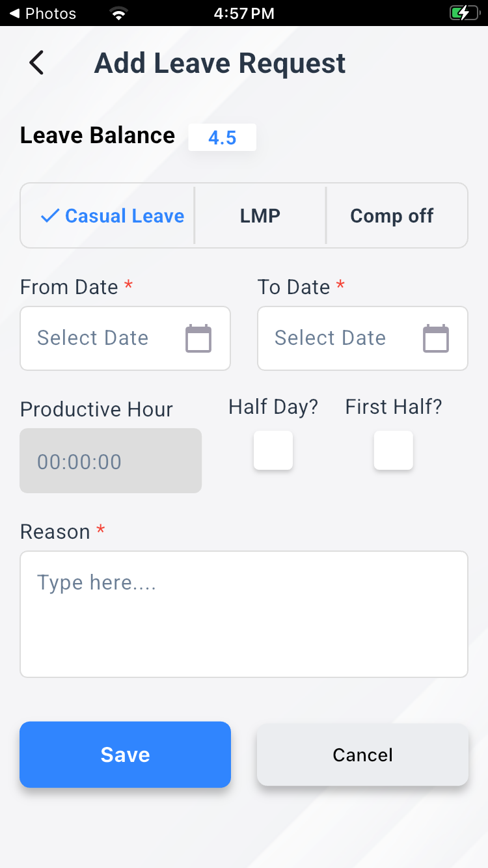The width and height of the screenshot is (488, 868).
Task: Focus the Reason text area
Action: pyautogui.click(x=244, y=614)
